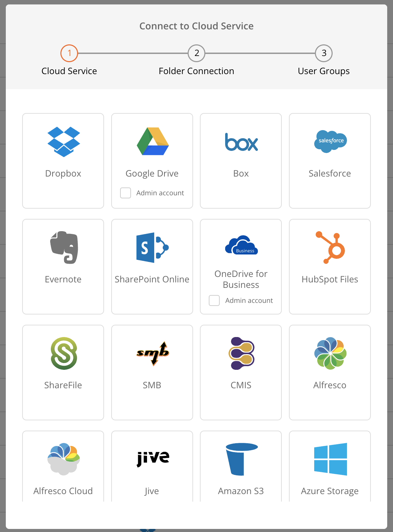Image resolution: width=393 pixels, height=532 pixels.
Task: Click the HubSpot Files name label
Action: 330,279
